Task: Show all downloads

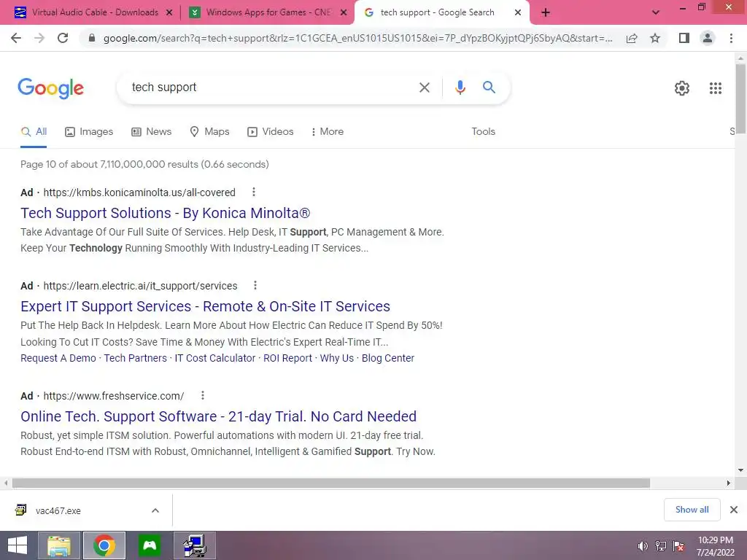Action: pos(692,510)
